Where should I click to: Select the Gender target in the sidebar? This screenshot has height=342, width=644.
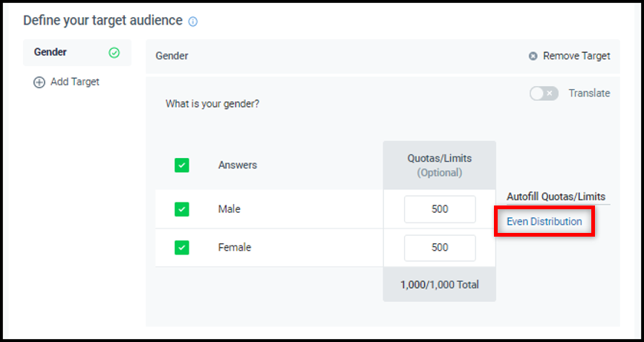click(x=77, y=53)
